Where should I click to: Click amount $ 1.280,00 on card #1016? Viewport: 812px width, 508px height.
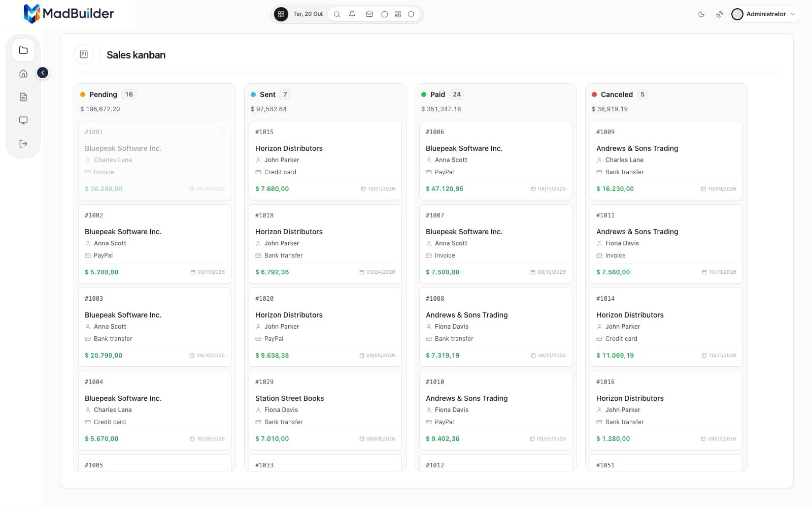pyautogui.click(x=613, y=439)
